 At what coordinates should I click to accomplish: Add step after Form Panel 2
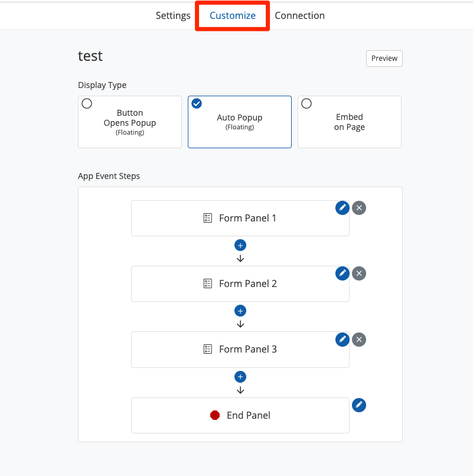(240, 311)
